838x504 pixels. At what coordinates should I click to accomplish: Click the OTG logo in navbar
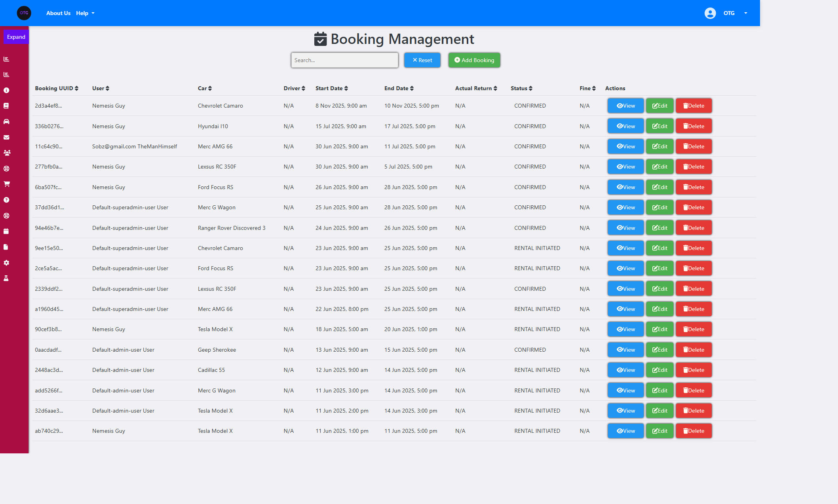pyautogui.click(x=24, y=13)
